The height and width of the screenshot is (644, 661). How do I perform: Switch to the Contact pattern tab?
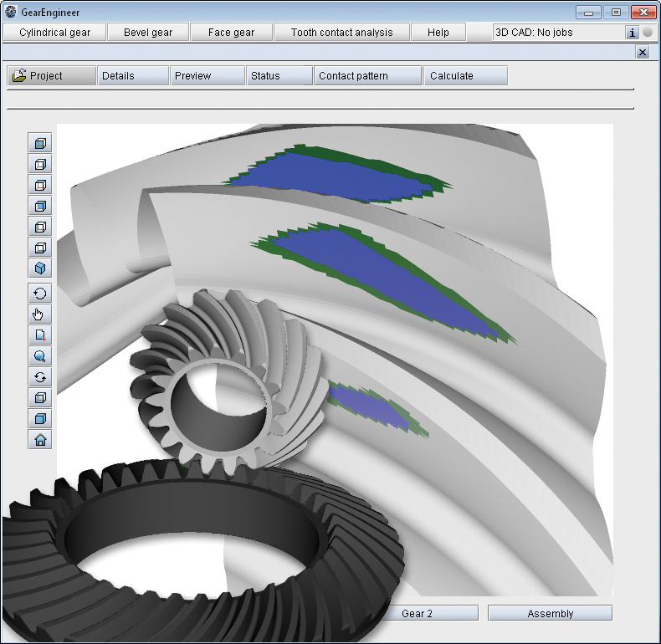coord(368,76)
